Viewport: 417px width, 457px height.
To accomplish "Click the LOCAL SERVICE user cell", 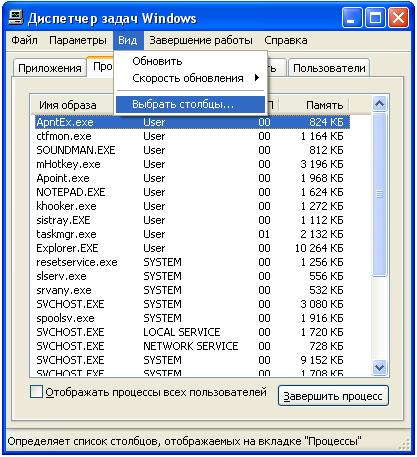I will [x=182, y=332].
